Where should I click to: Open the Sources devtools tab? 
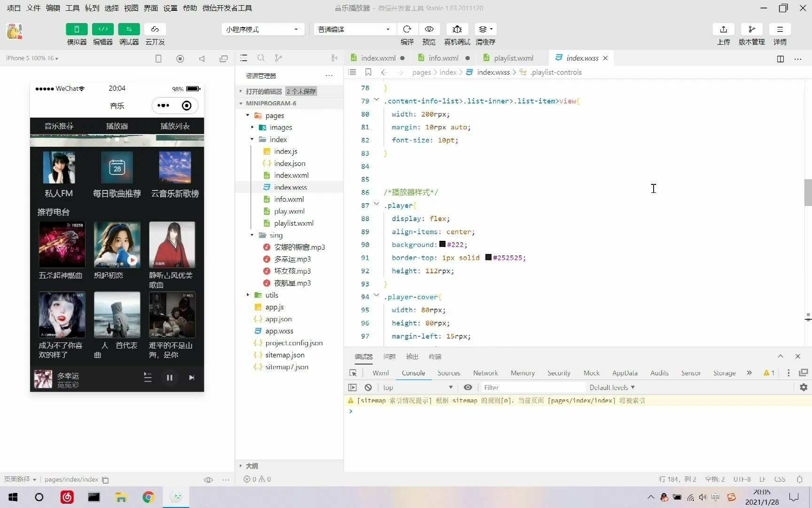pos(449,373)
